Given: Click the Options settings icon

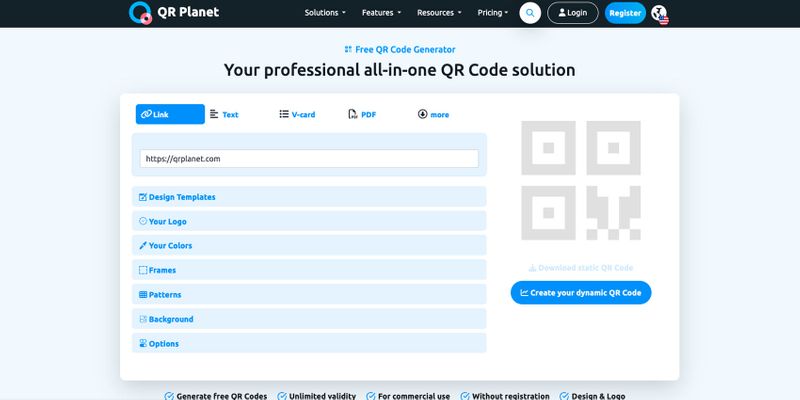Looking at the screenshot, I should click(x=143, y=344).
